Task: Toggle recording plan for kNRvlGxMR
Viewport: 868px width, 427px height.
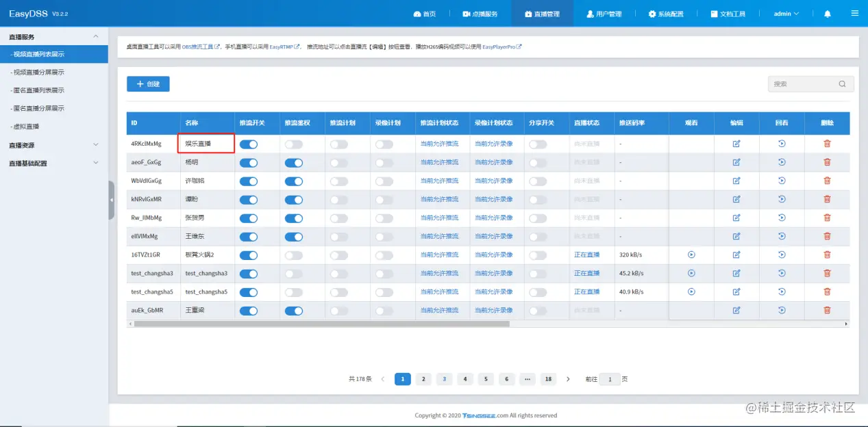Action: (384, 200)
